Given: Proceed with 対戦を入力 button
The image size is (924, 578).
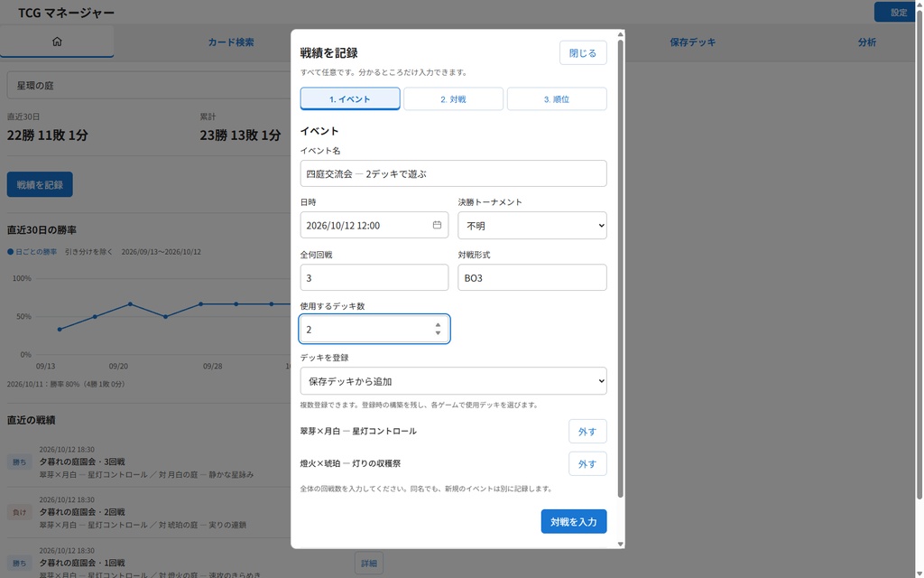Looking at the screenshot, I should (573, 521).
